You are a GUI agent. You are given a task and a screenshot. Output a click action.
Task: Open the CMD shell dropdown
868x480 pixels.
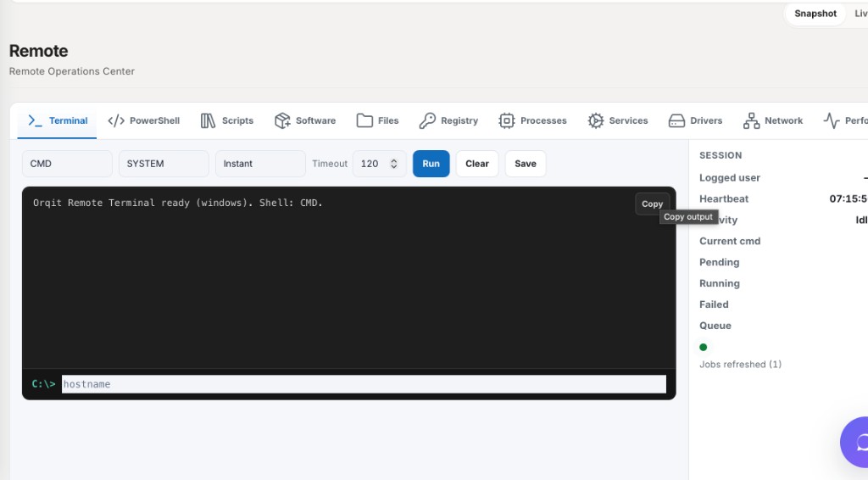[x=67, y=164]
